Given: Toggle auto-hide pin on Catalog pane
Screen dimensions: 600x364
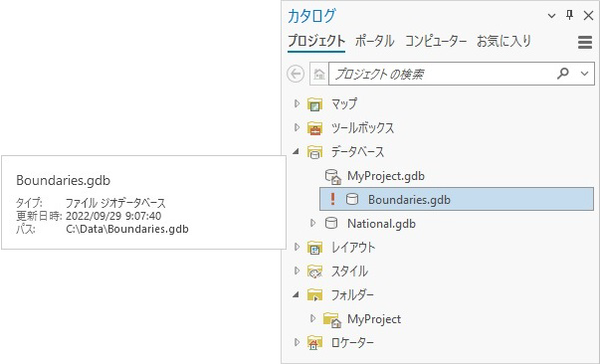Looking at the screenshot, I should [570, 15].
